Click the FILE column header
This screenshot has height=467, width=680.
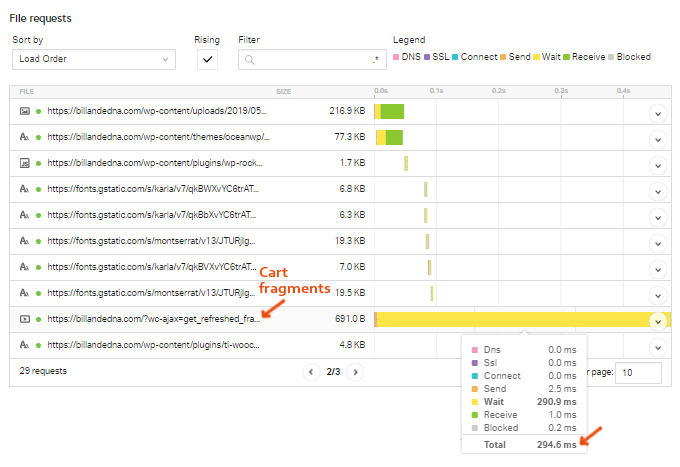click(x=27, y=91)
